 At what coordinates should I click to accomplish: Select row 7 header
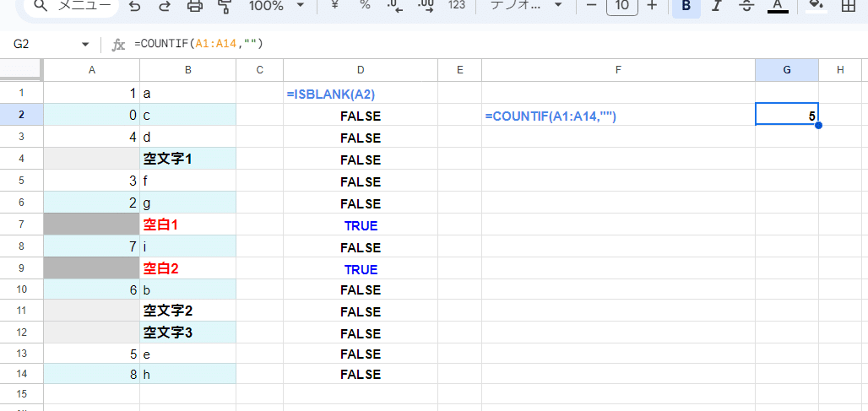[21, 225]
